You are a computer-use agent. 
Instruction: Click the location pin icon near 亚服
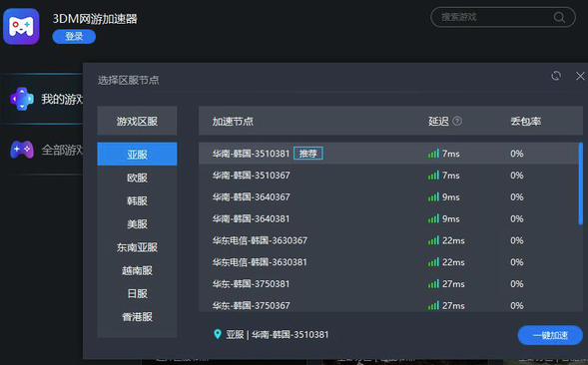217,334
